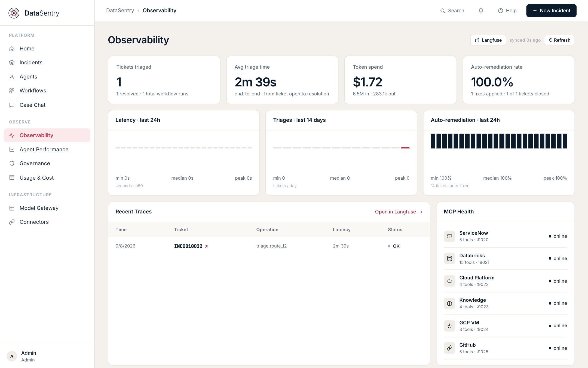Image resolution: width=588 pixels, height=368 pixels.
Task: Open Workflows from the sidebar
Action: [x=47, y=91]
